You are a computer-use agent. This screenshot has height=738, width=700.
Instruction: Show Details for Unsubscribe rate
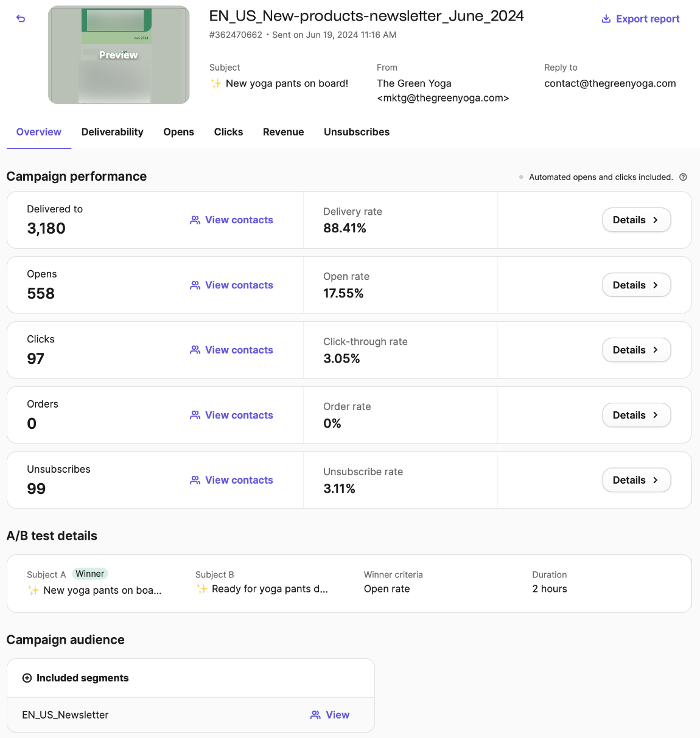click(x=636, y=481)
